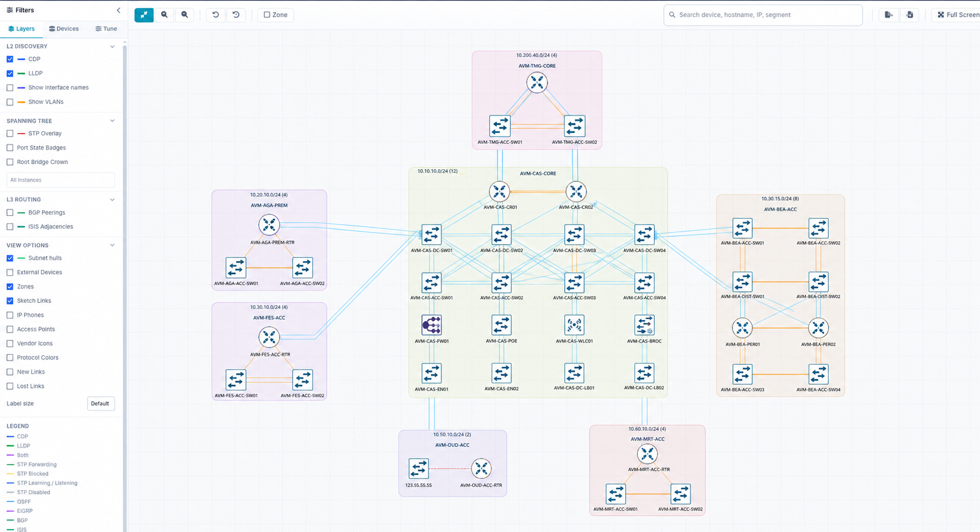Turn on STP Overlay

click(x=10, y=134)
